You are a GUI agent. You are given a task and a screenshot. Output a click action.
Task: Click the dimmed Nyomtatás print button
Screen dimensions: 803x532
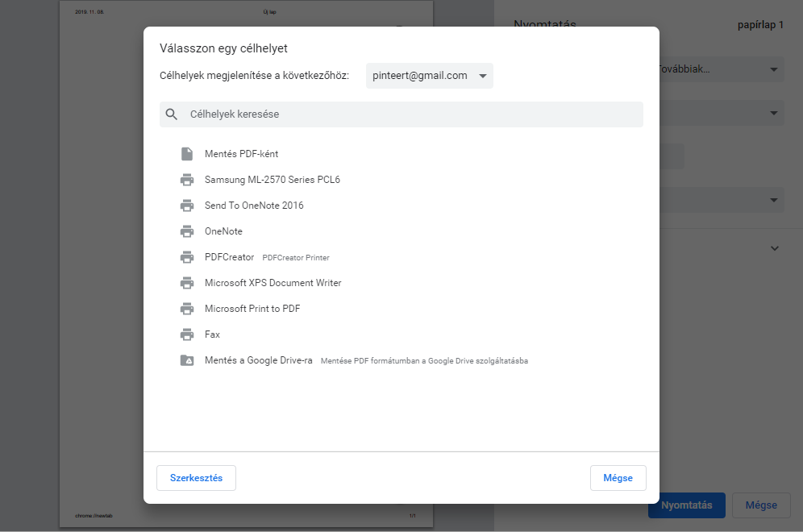(x=686, y=505)
